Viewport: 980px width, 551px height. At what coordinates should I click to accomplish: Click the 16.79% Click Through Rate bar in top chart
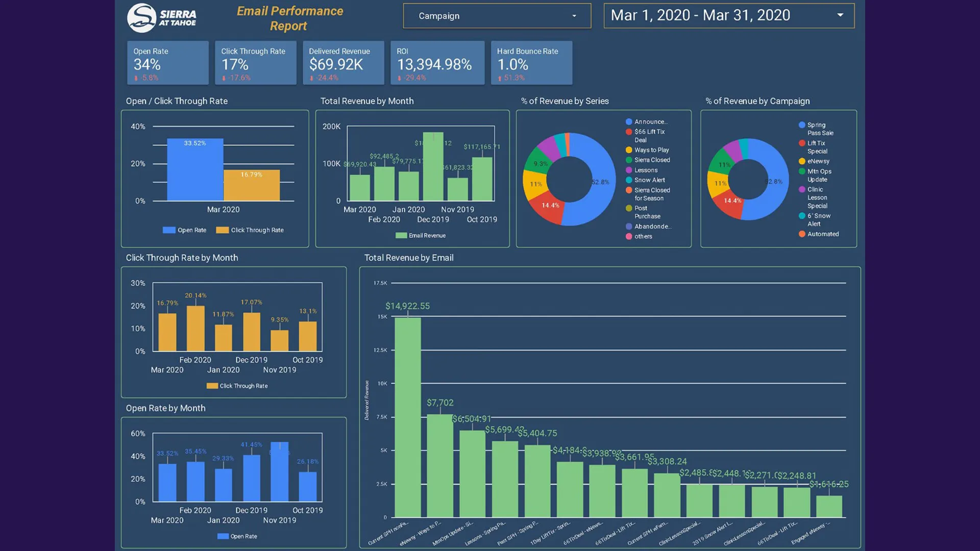click(x=252, y=185)
